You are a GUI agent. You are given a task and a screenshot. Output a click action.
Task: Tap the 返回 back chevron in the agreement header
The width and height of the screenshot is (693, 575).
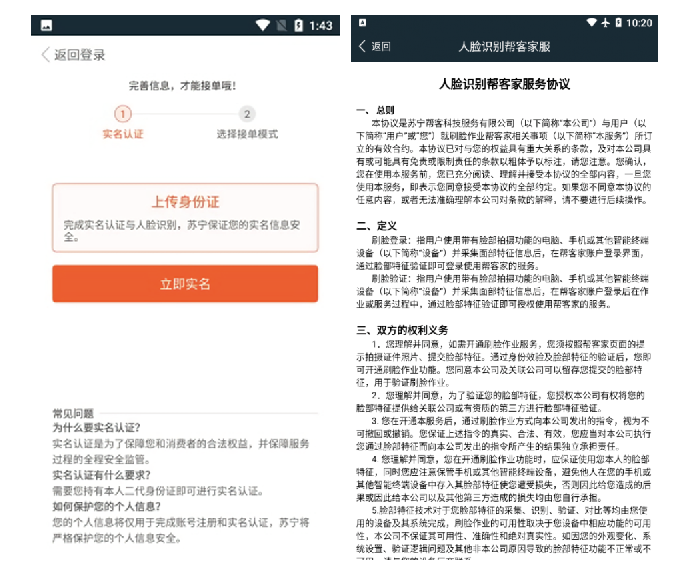[x=362, y=46]
